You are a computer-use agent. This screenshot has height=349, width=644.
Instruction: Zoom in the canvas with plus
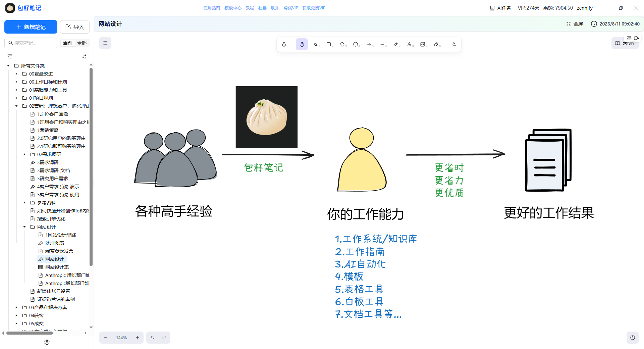pos(138,338)
